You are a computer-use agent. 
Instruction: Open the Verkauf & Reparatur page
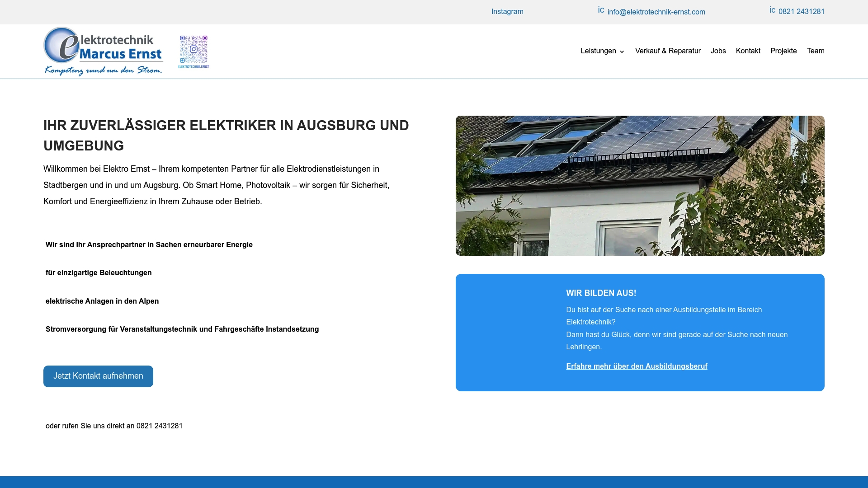coord(668,51)
